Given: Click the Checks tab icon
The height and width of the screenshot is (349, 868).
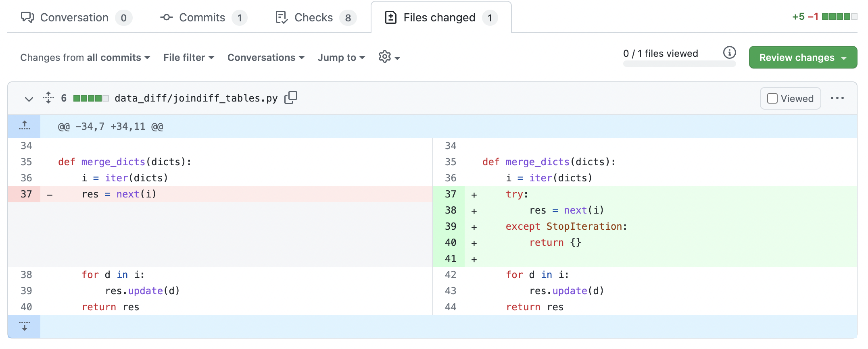Looking at the screenshot, I should [x=281, y=17].
